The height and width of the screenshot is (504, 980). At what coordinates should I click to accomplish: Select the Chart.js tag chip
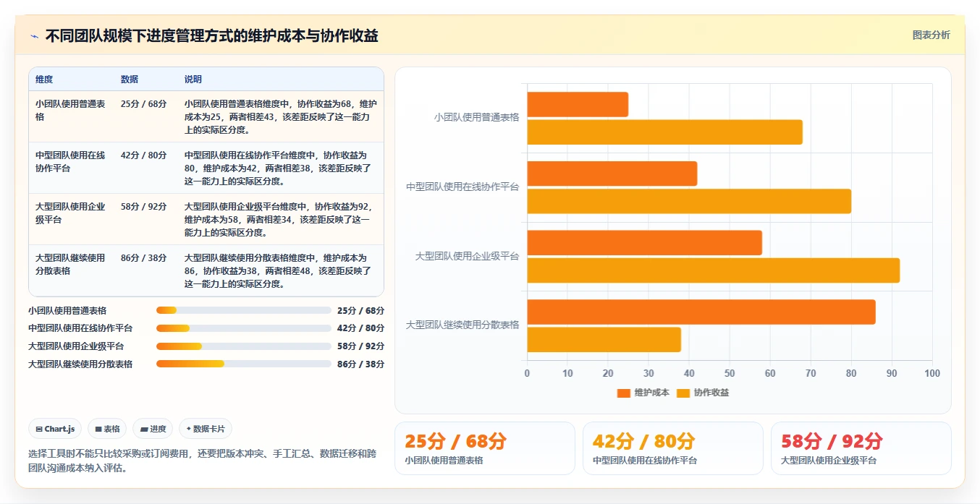click(56, 429)
